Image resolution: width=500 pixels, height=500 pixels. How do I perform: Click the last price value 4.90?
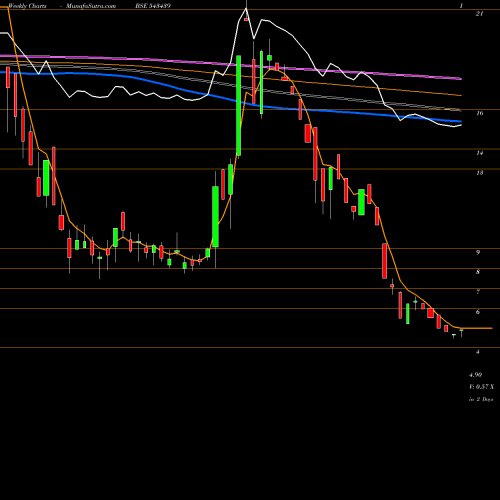[475, 375]
